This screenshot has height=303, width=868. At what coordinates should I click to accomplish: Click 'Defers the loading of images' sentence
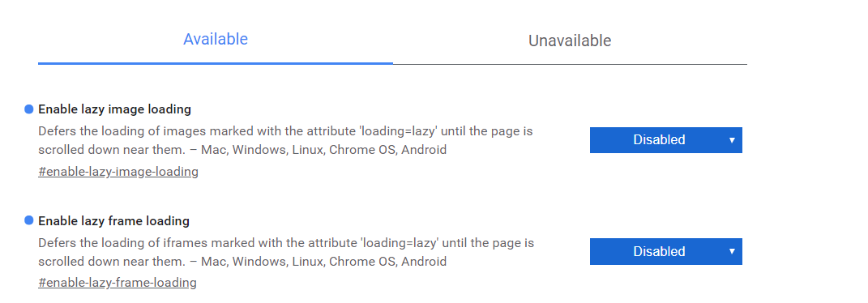point(285,140)
